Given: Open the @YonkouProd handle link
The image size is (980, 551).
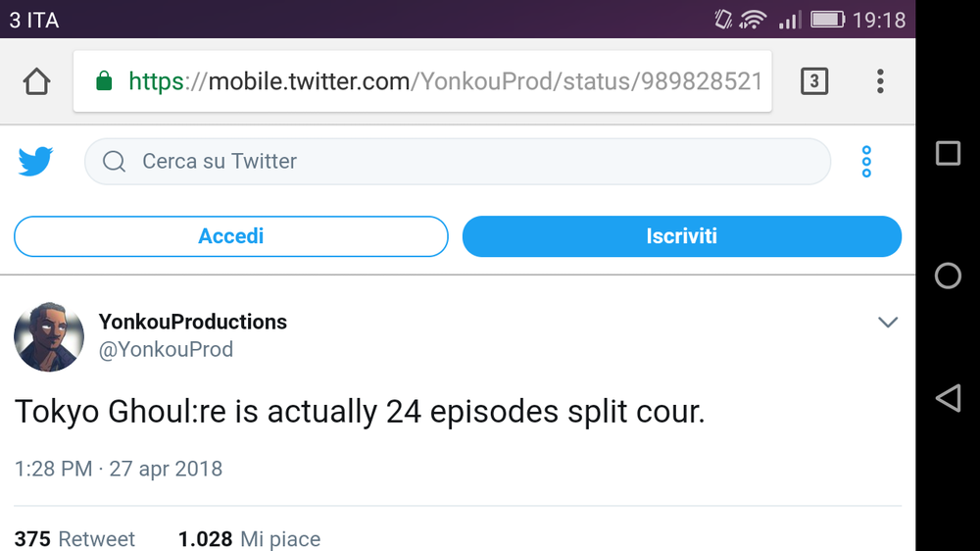Looking at the screenshot, I should coord(166,350).
